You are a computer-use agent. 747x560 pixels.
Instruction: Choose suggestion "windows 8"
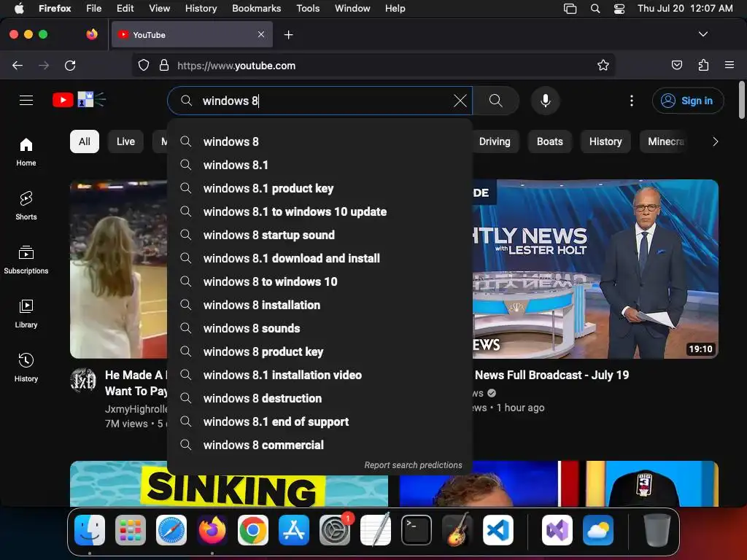(x=320, y=141)
